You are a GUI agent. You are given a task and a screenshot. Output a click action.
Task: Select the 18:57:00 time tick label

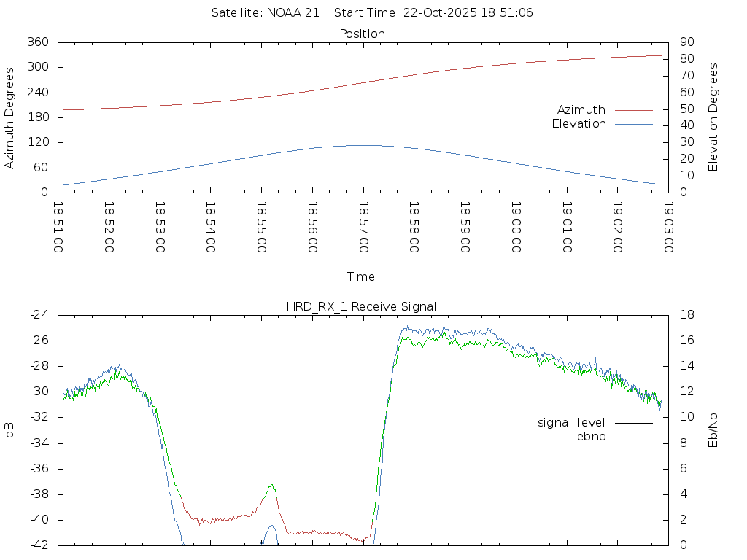click(x=363, y=227)
